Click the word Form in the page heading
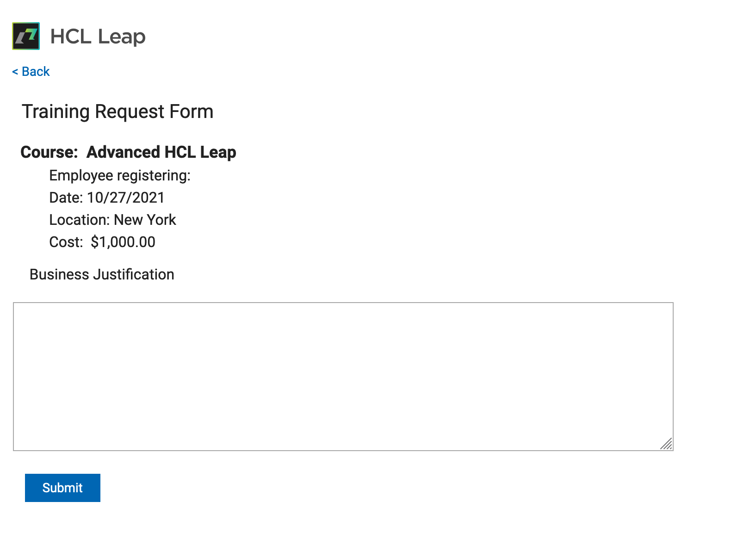This screenshot has width=756, height=533. tap(192, 112)
